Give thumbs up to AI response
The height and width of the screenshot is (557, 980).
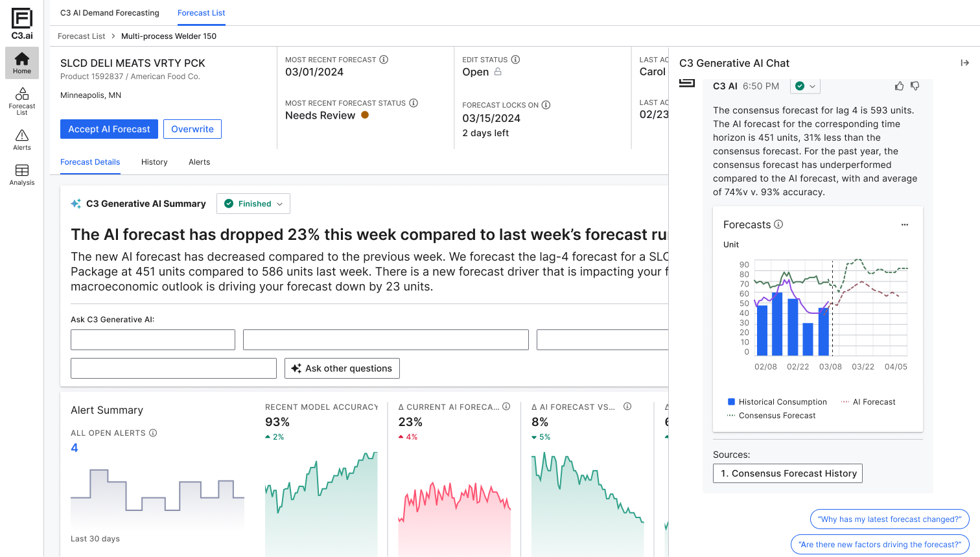(899, 86)
